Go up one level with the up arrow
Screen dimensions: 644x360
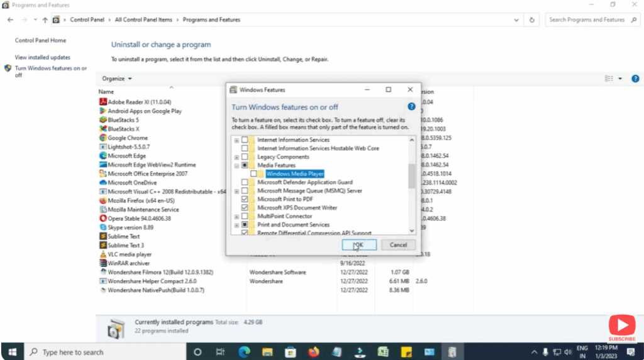pyautogui.click(x=45, y=19)
